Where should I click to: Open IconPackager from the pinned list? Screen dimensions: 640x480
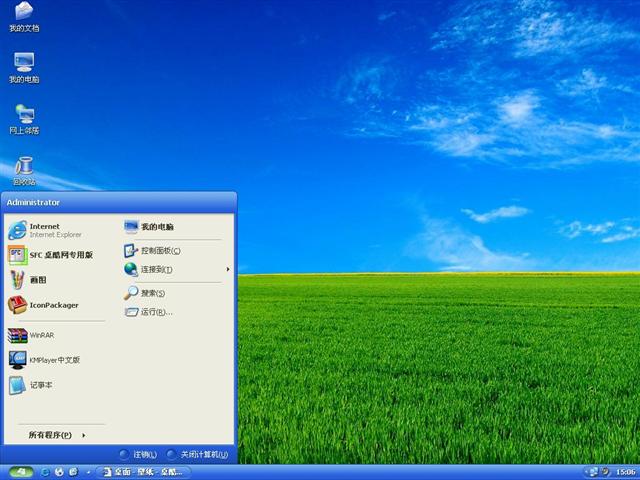pyautogui.click(x=56, y=305)
